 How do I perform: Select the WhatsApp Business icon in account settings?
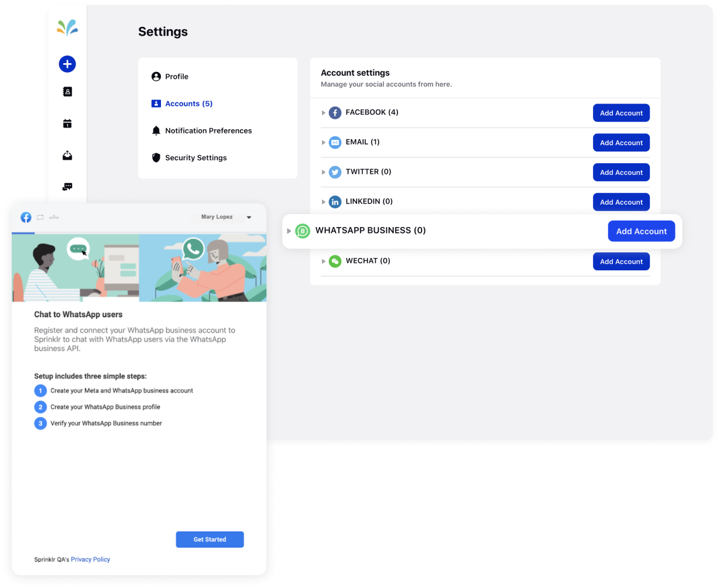pyautogui.click(x=301, y=231)
